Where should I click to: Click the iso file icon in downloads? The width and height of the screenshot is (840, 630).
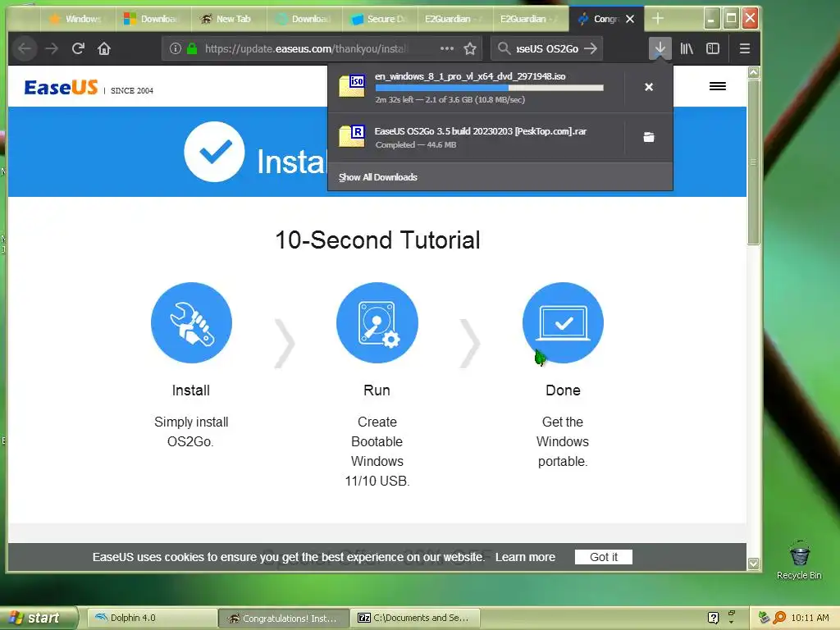[352, 86]
